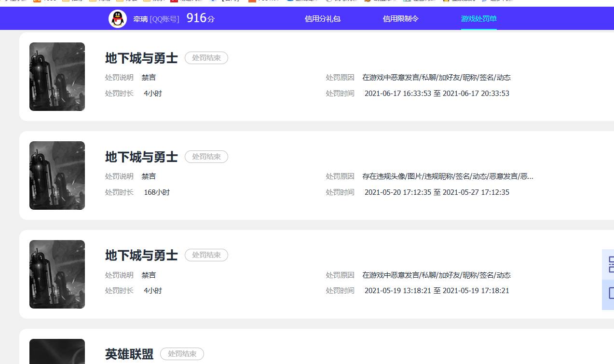Screen dimensions: 614x364
Task: Click the 地下城与勇士 title on the second record
Action: [141, 156]
